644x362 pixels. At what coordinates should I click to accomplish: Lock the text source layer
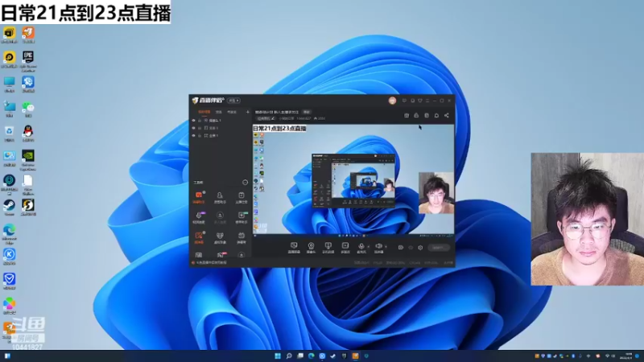pyautogui.click(x=200, y=128)
